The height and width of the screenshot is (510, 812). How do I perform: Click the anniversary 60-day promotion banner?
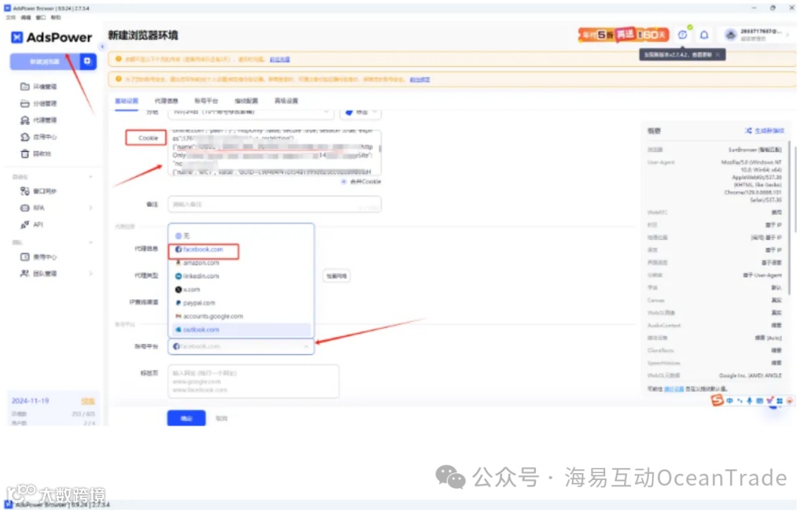(x=623, y=35)
